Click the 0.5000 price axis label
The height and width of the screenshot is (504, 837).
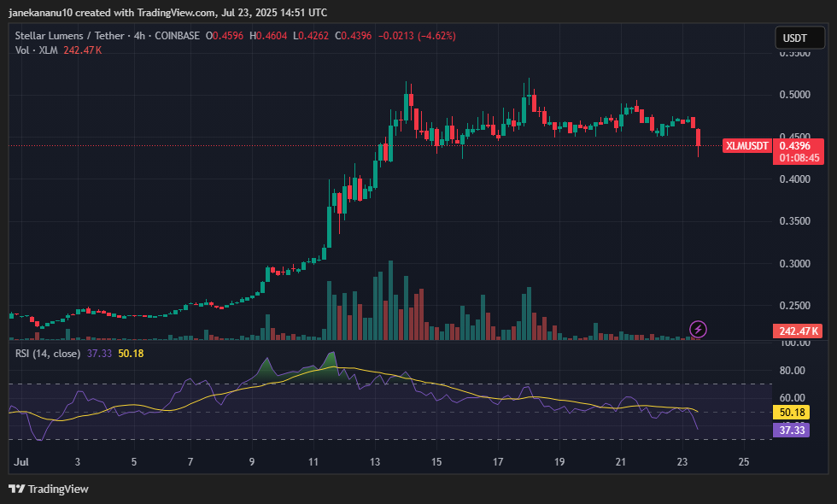click(795, 95)
